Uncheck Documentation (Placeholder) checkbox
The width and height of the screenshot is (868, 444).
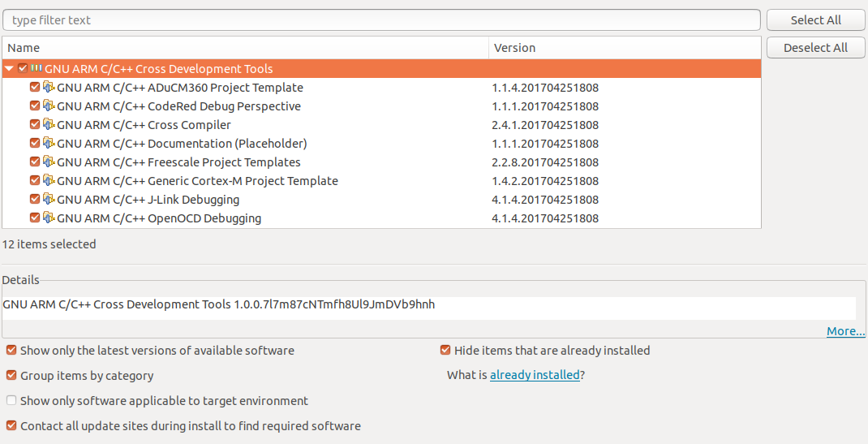point(35,143)
